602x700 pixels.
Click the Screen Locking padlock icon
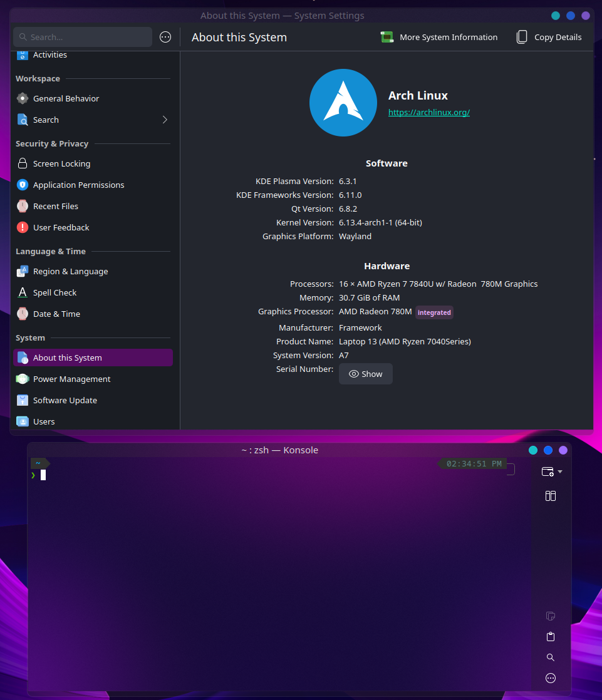pos(23,163)
